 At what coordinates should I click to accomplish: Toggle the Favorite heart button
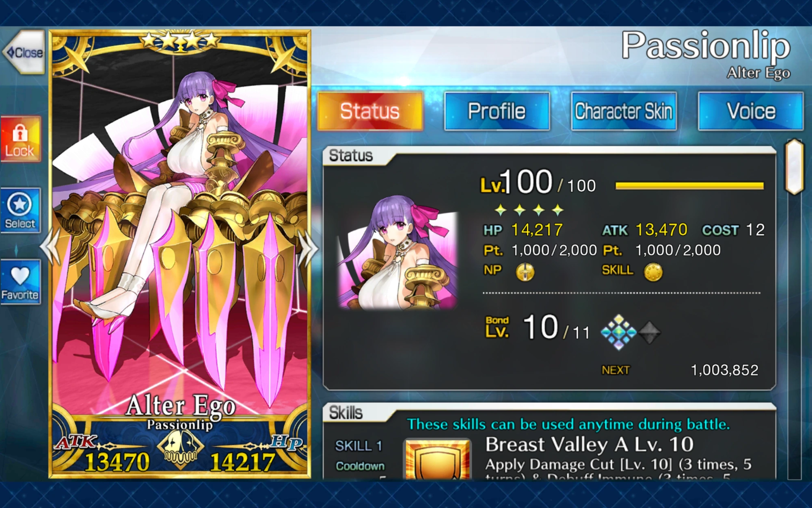coord(20,282)
